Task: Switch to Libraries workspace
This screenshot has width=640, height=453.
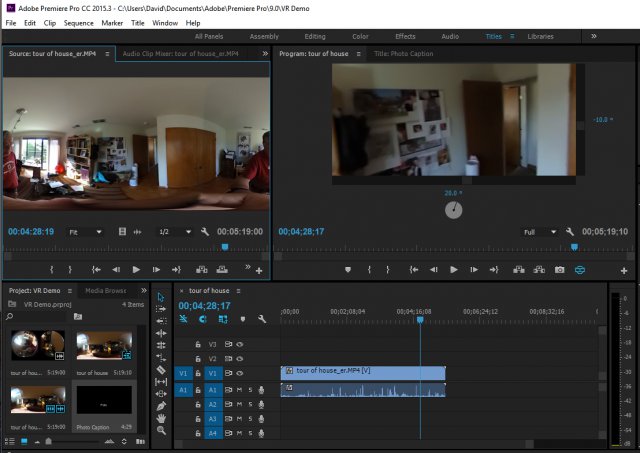Action: (x=540, y=36)
